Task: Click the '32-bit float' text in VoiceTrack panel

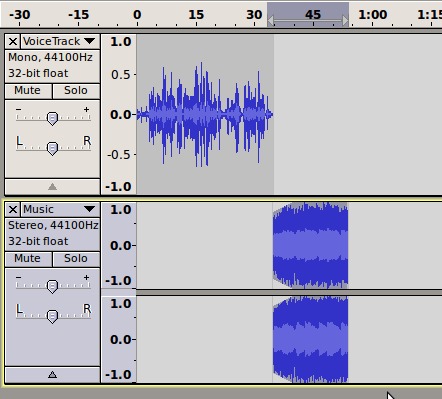Action: click(38, 73)
